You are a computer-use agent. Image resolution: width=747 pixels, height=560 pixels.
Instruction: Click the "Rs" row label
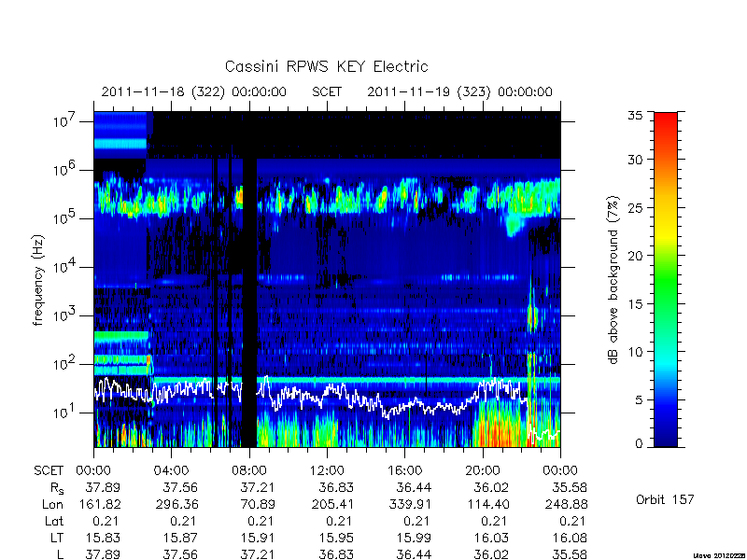57,488
